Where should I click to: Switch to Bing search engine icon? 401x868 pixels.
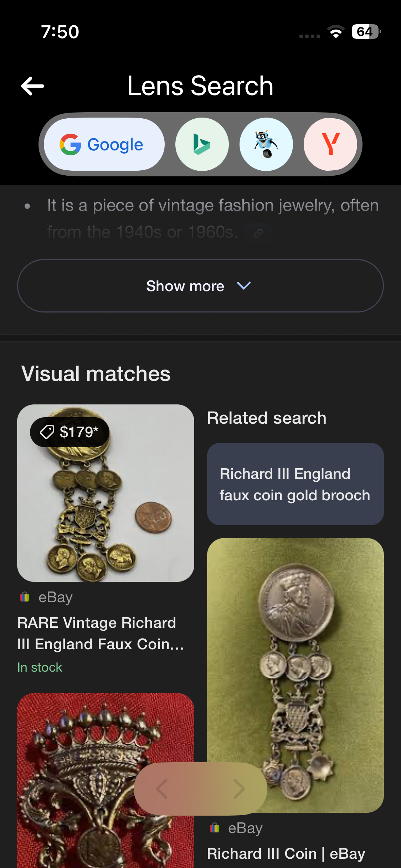(202, 144)
